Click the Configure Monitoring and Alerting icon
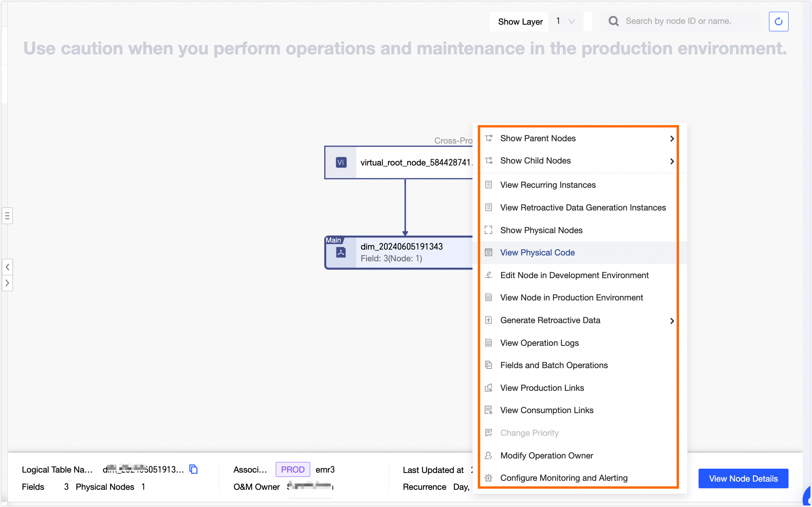Viewport: 812px width, 507px height. point(489,478)
